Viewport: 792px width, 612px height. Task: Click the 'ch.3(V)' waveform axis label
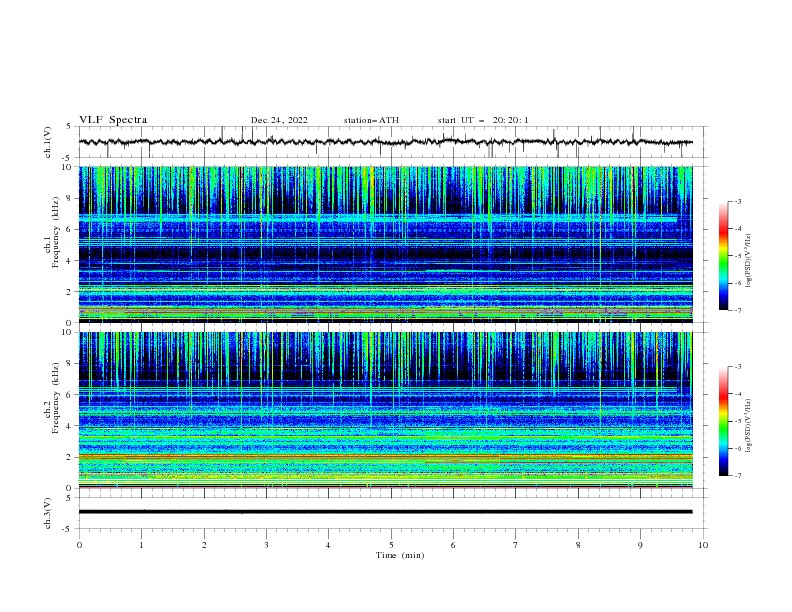[48, 513]
